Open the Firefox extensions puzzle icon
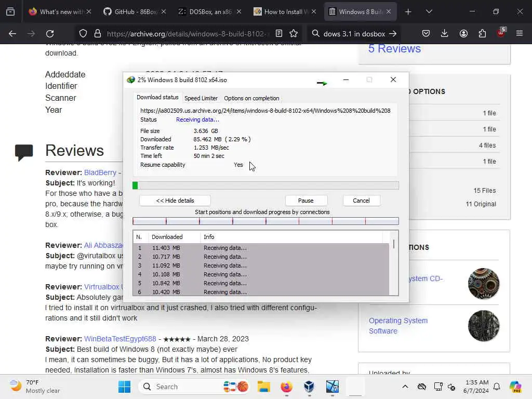Image resolution: width=532 pixels, height=399 pixels. (482, 34)
